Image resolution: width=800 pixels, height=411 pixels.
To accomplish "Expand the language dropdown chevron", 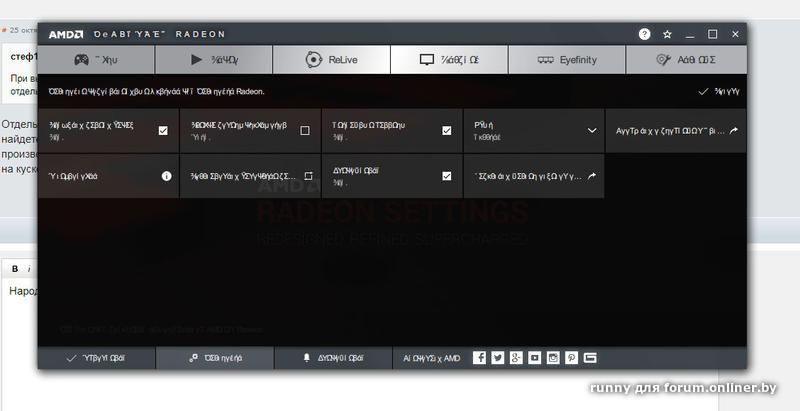I will [592, 131].
